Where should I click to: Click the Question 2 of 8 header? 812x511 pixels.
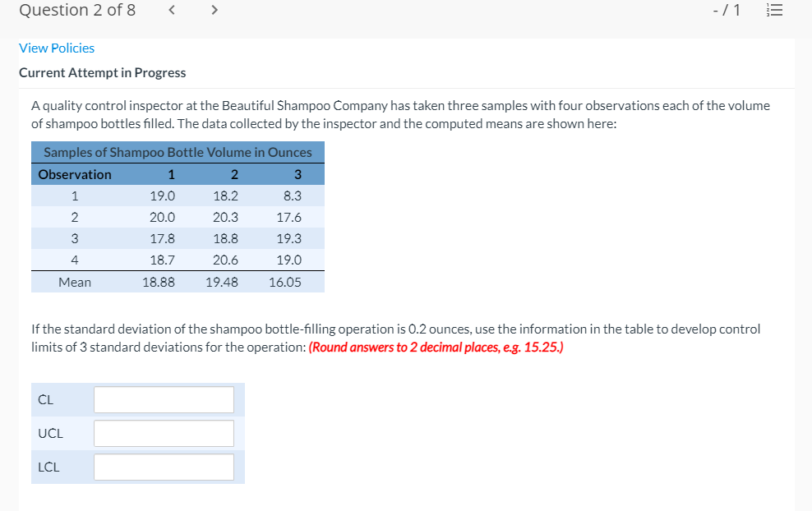(77, 11)
